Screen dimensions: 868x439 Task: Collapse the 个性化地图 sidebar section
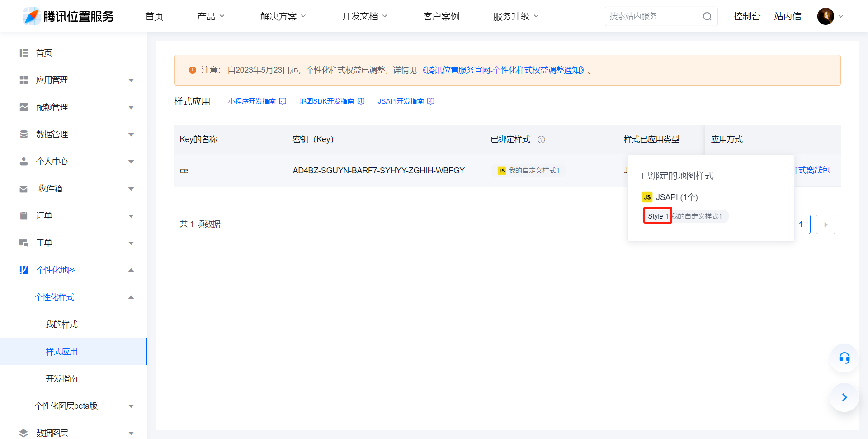(131, 270)
